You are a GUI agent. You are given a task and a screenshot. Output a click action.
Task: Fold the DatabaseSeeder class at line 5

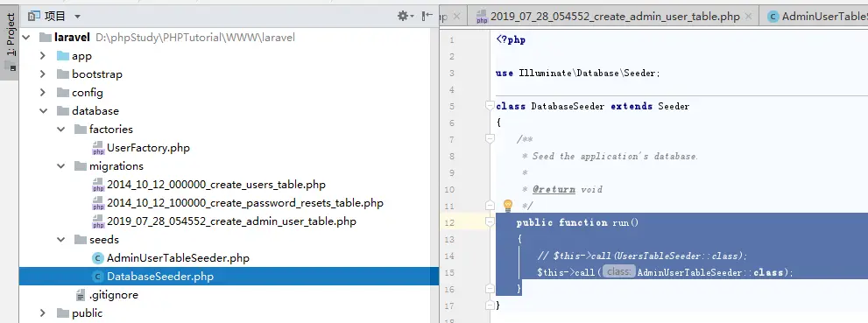click(x=489, y=106)
